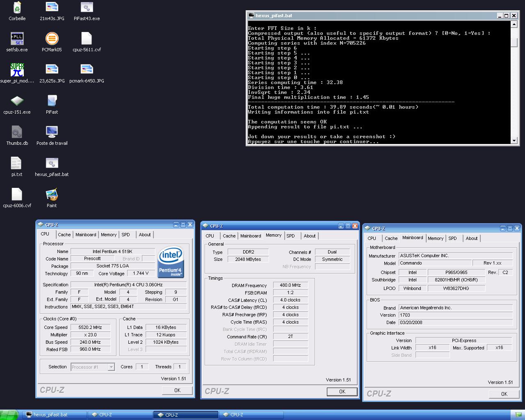Activate the last CPU-Z taskbar button
Screen dimensions: 525x420
251,415
